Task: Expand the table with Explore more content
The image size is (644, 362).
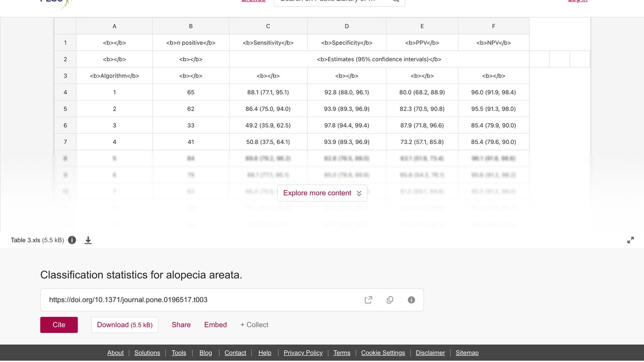Action: point(322,193)
